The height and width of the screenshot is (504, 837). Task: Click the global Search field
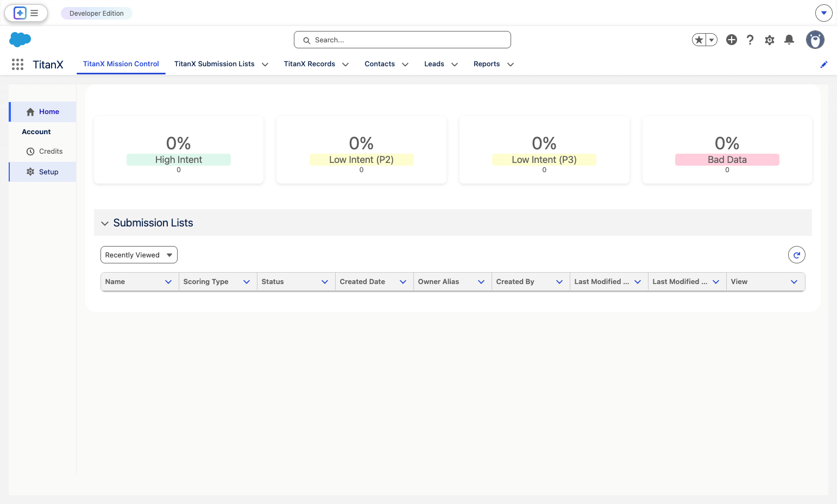point(402,40)
